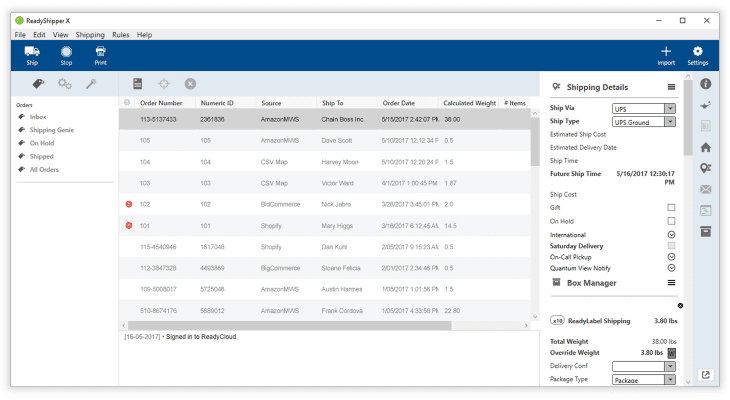The image size is (730, 400).
Task: Open the archive box icon in right sidebar
Action: click(x=706, y=231)
